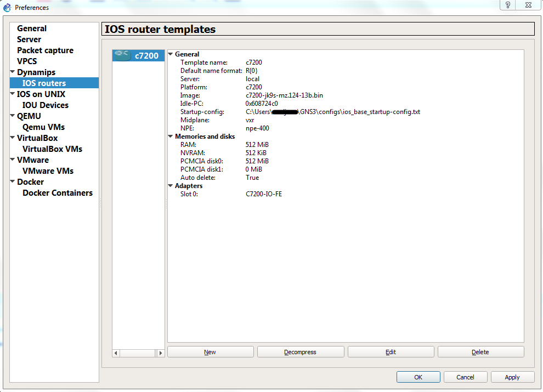Collapse the Dynamips tree node
Image resolution: width=543 pixels, height=392 pixels.
point(13,72)
